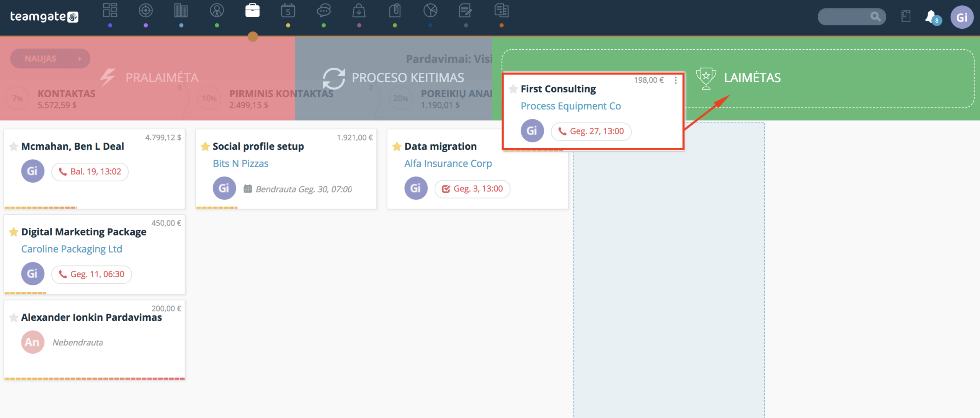The width and height of the screenshot is (980, 418).
Task: Click the Geg. 11, 06:30 call activity
Action: tap(91, 274)
